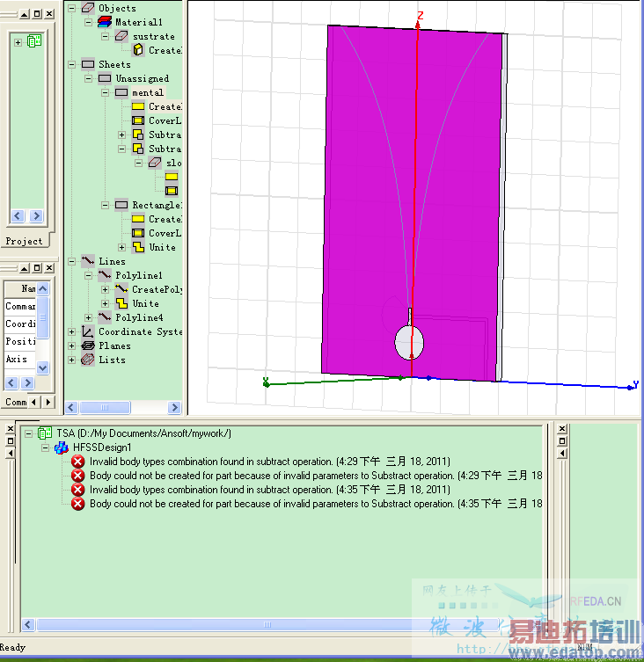
Task: Click the Planes icon
Action: (x=88, y=346)
